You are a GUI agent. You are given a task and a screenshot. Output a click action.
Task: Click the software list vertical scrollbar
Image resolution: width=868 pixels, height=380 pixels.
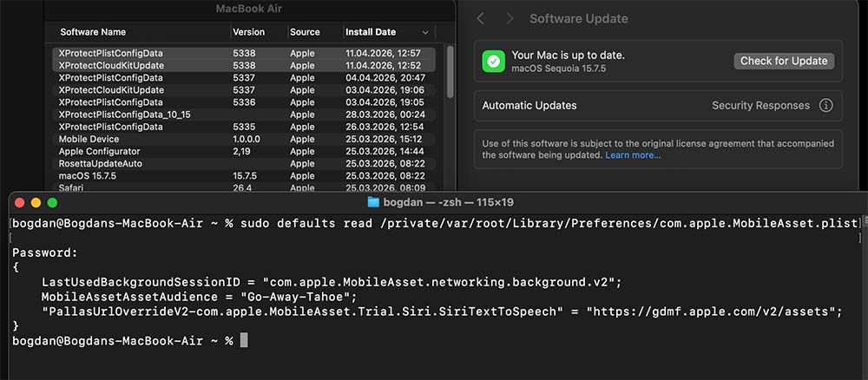tap(450, 72)
